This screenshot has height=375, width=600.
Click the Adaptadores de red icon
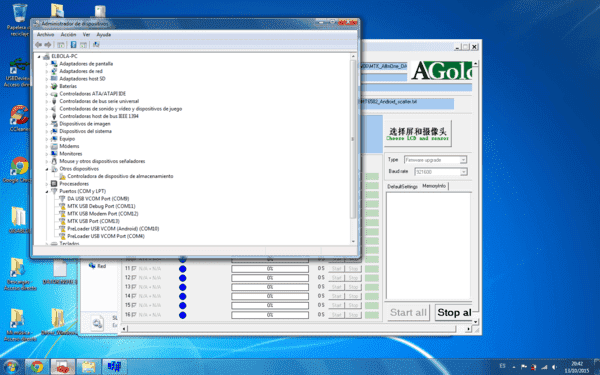[x=54, y=71]
